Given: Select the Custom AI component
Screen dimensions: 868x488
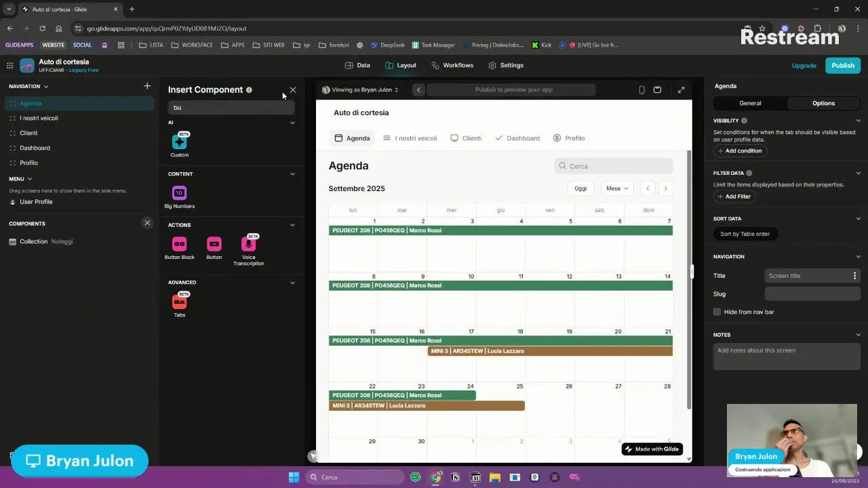Looking at the screenshot, I should coord(180,144).
